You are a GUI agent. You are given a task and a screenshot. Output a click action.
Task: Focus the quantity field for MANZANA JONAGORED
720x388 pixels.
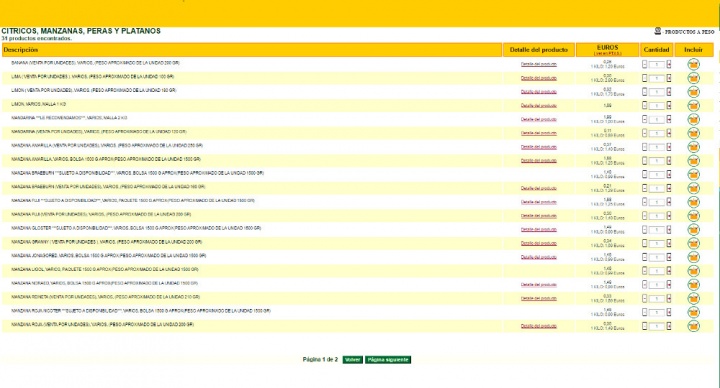657,257
